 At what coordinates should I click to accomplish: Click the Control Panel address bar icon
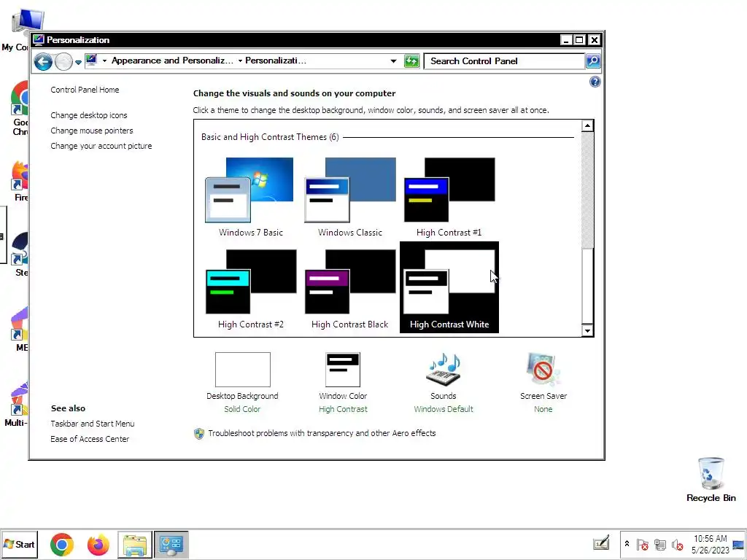(x=91, y=61)
